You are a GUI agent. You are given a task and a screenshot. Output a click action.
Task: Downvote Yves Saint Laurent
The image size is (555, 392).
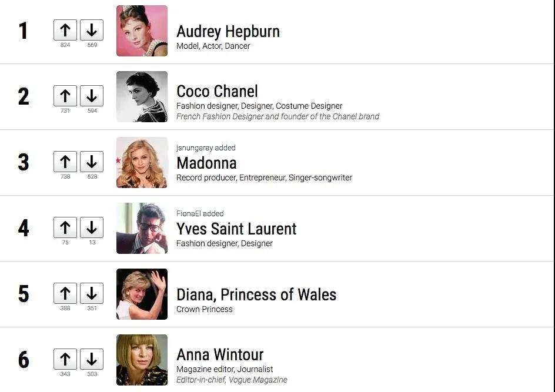click(x=92, y=227)
